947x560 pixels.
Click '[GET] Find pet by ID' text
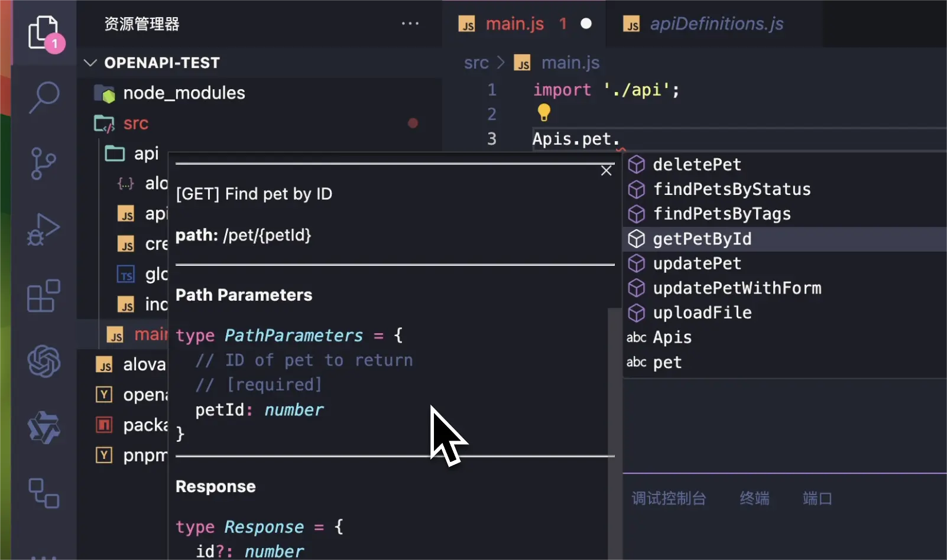tap(254, 194)
